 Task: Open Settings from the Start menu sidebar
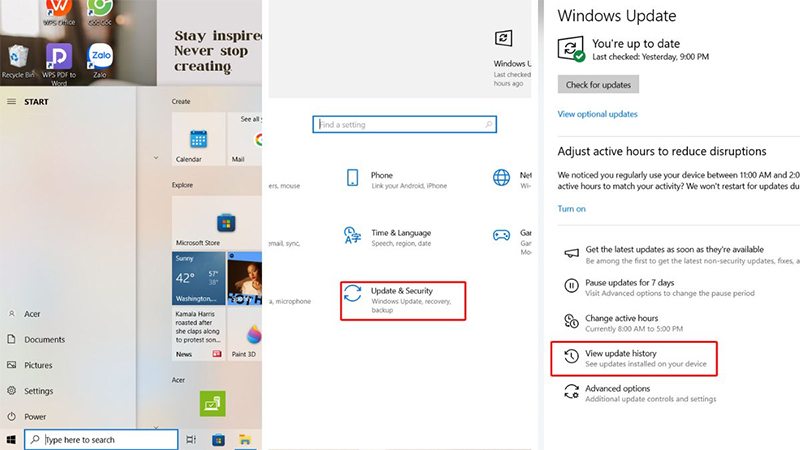(x=38, y=390)
